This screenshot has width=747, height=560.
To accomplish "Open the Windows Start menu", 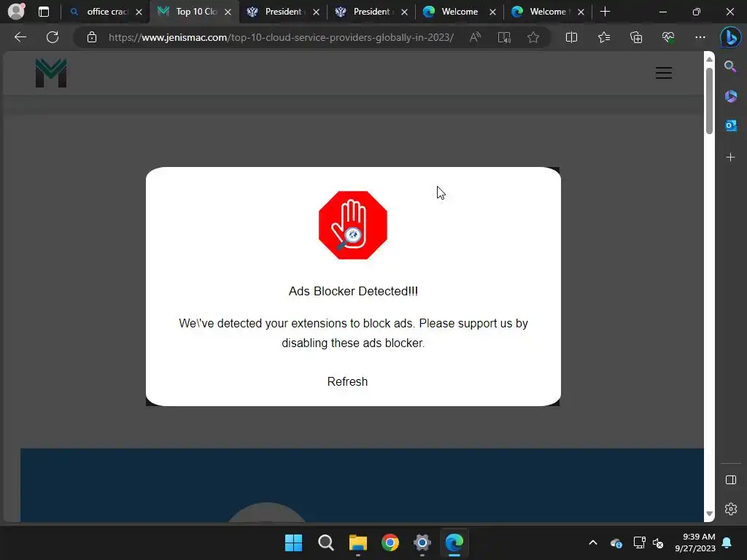I will coord(293,542).
